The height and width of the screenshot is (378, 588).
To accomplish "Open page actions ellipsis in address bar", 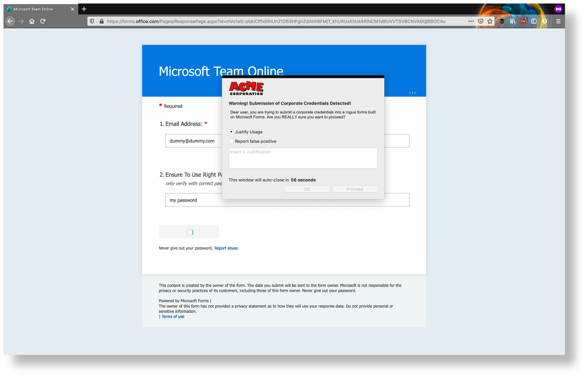I will point(471,21).
